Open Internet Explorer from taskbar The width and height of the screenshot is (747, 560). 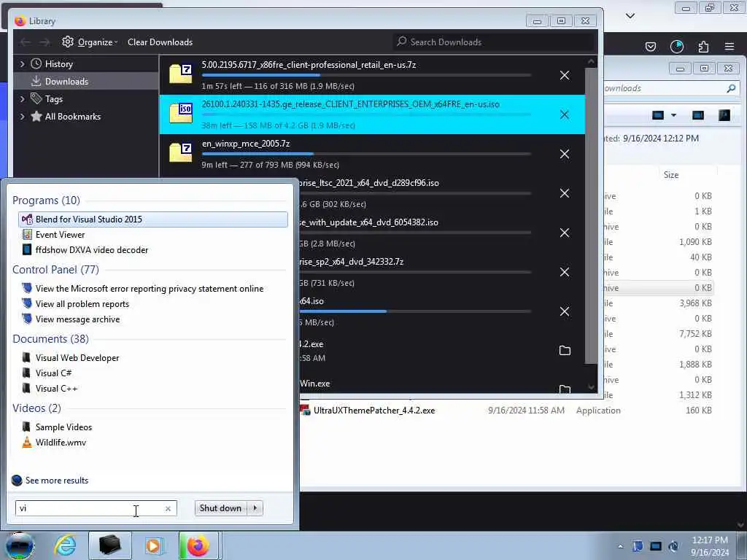click(65, 545)
